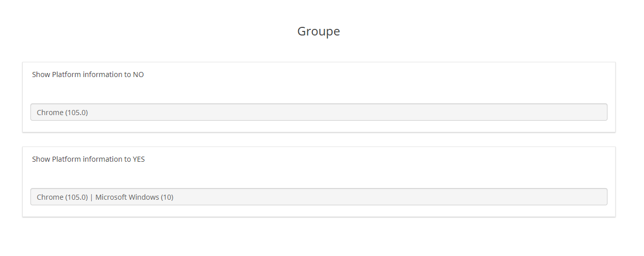Click Microsoft Windows (10) text in field

134,197
